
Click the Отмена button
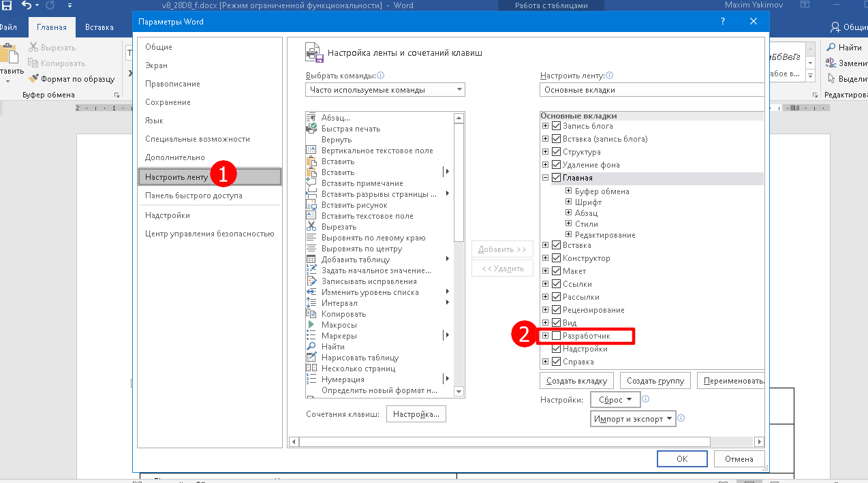tap(739, 459)
